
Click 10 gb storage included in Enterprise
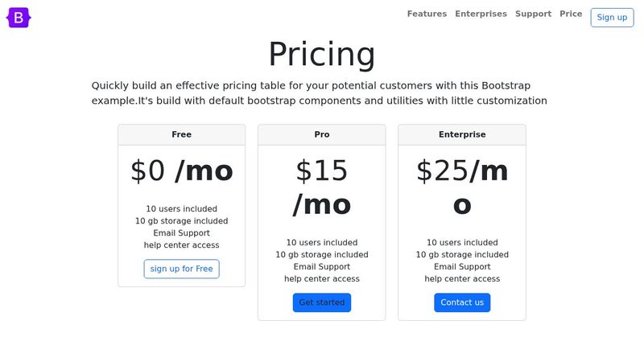462,255
